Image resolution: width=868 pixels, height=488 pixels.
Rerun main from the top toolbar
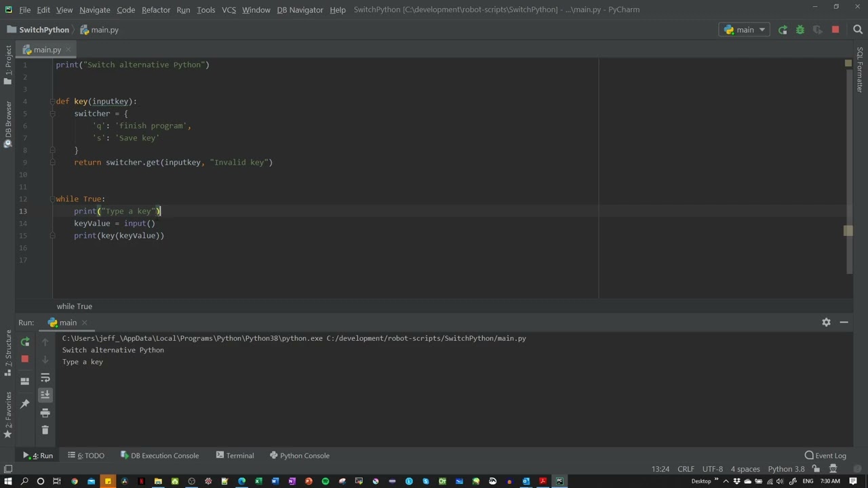click(x=783, y=30)
